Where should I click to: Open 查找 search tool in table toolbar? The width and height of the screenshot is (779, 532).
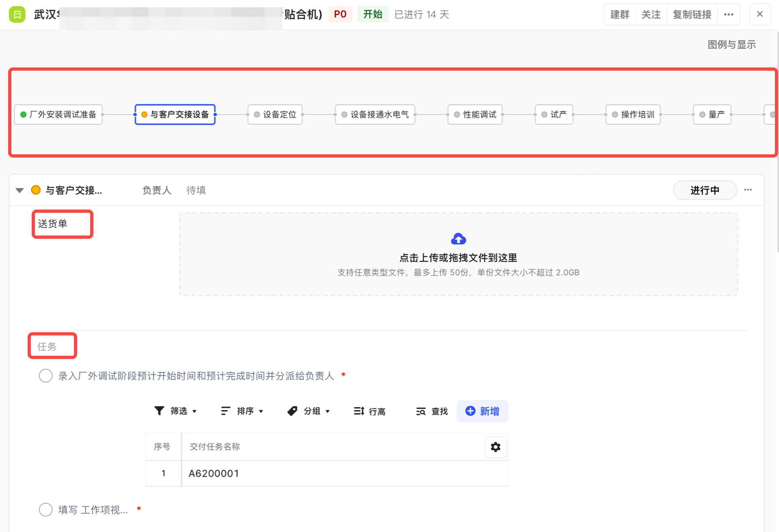point(432,411)
